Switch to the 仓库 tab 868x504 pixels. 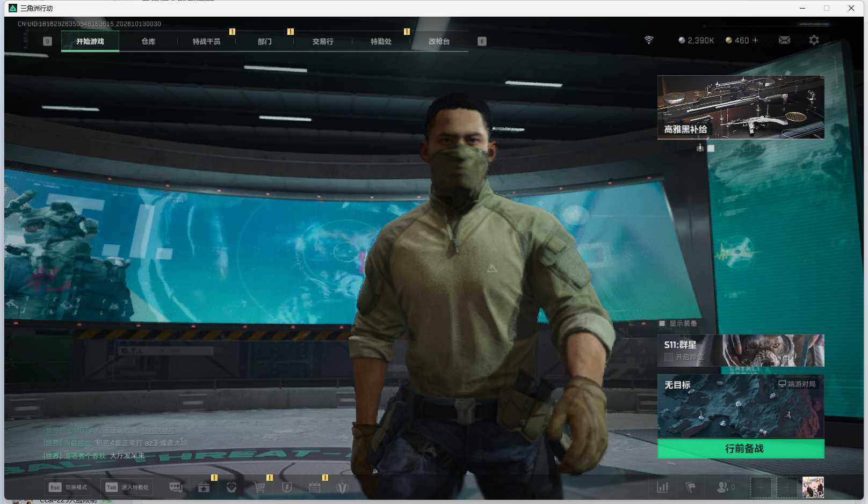(148, 41)
